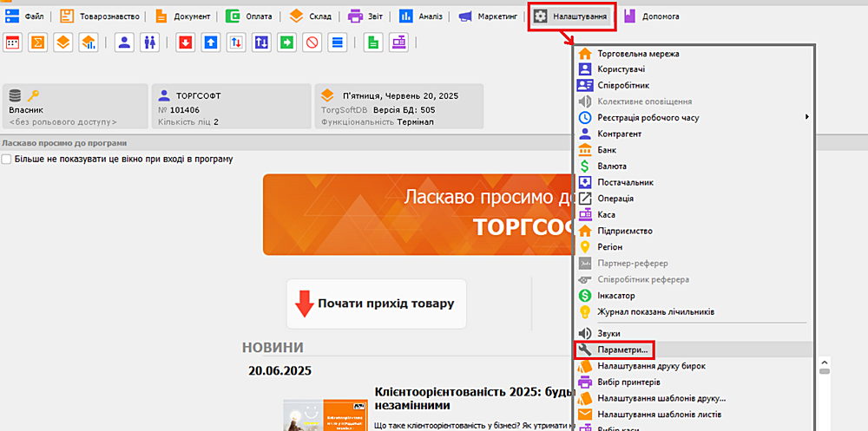
Task: Click the purple cash register toolbar icon
Action: pyautogui.click(x=398, y=42)
